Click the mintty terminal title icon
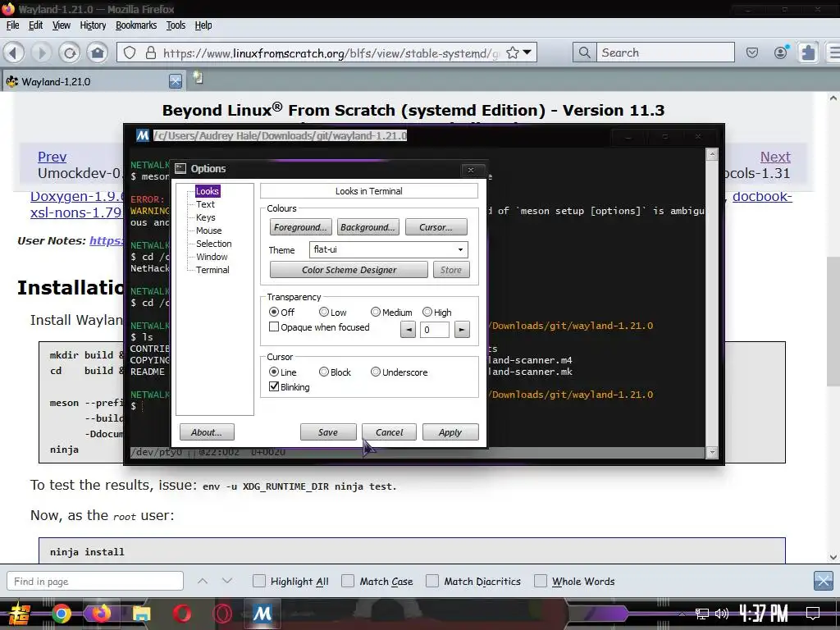The height and width of the screenshot is (630, 840). pyautogui.click(x=143, y=135)
